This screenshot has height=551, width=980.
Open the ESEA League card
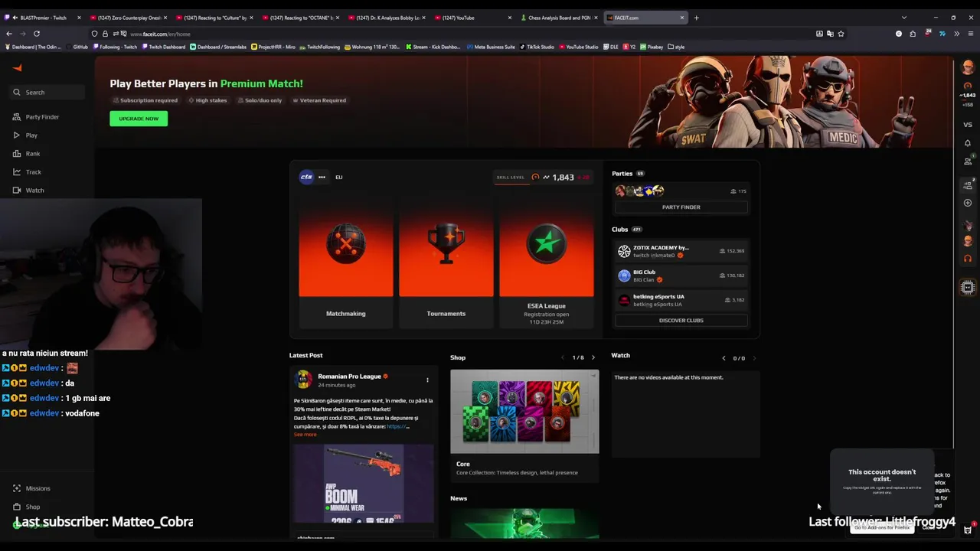click(547, 260)
